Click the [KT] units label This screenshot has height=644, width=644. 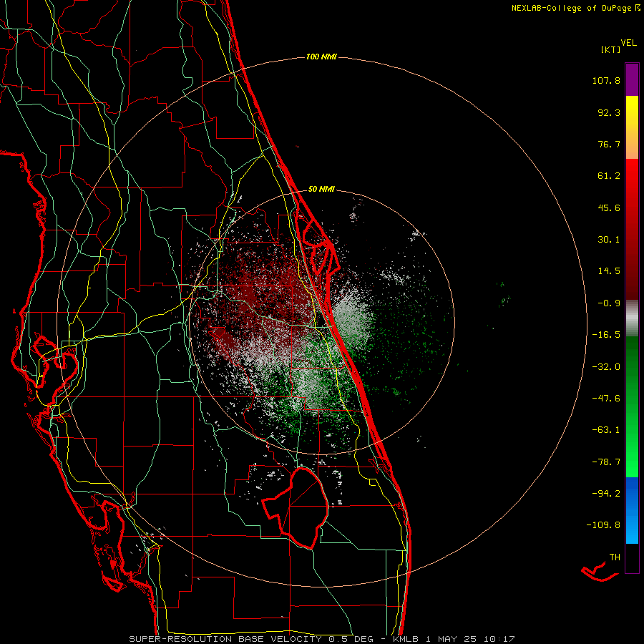[611, 49]
